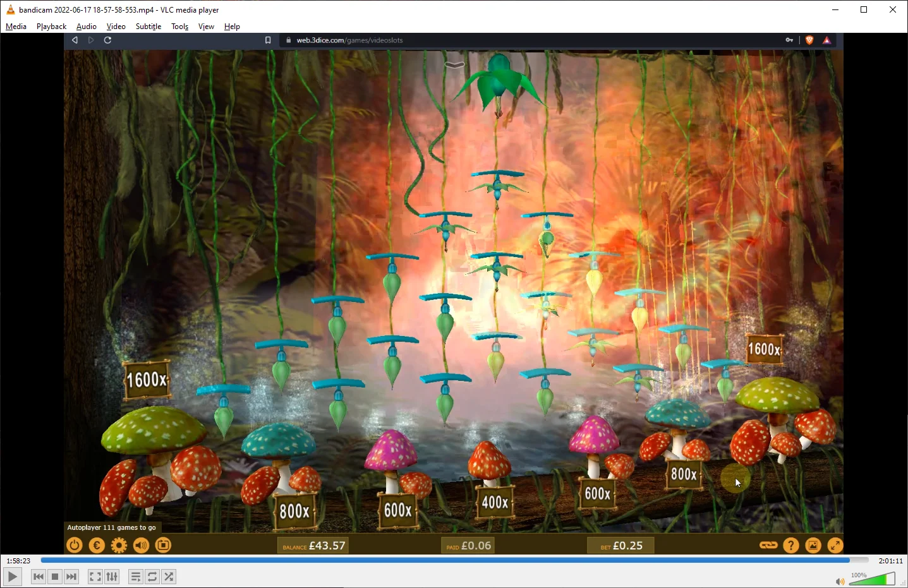Click the game picture gallery icon
908x588 pixels.
(813, 545)
